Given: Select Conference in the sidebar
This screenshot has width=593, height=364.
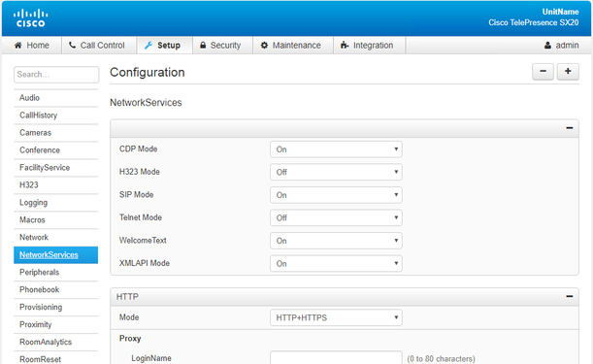Looking at the screenshot, I should (x=56, y=150).
